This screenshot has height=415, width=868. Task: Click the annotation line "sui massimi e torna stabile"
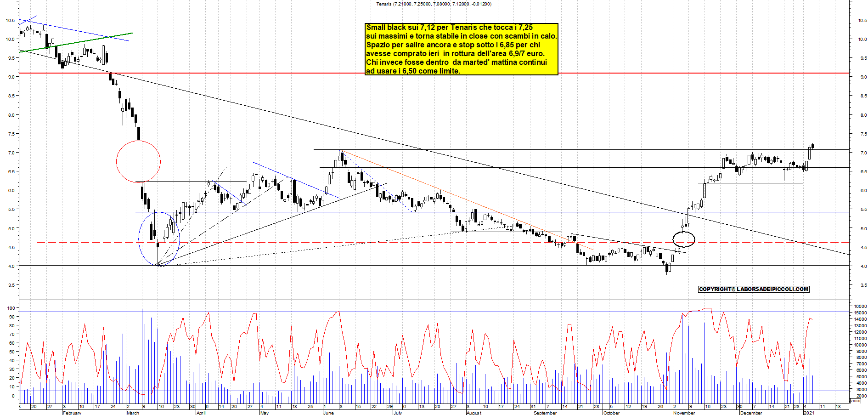[x=461, y=36]
